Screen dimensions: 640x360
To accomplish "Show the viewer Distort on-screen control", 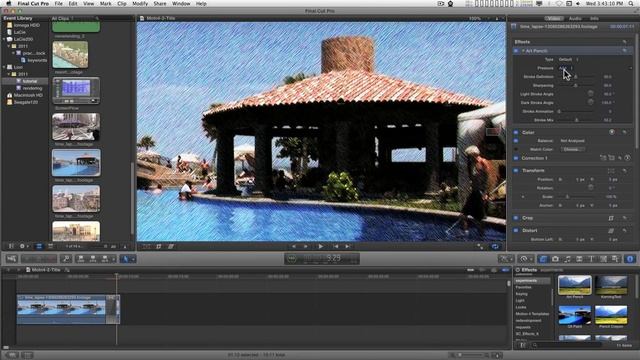I will [171, 246].
